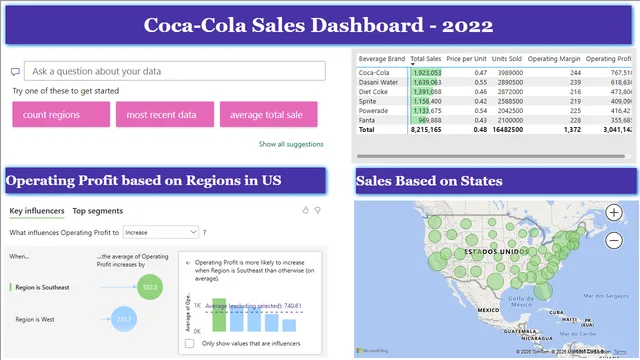Click the Terms link on the map
The image size is (640, 360).
[620, 352]
